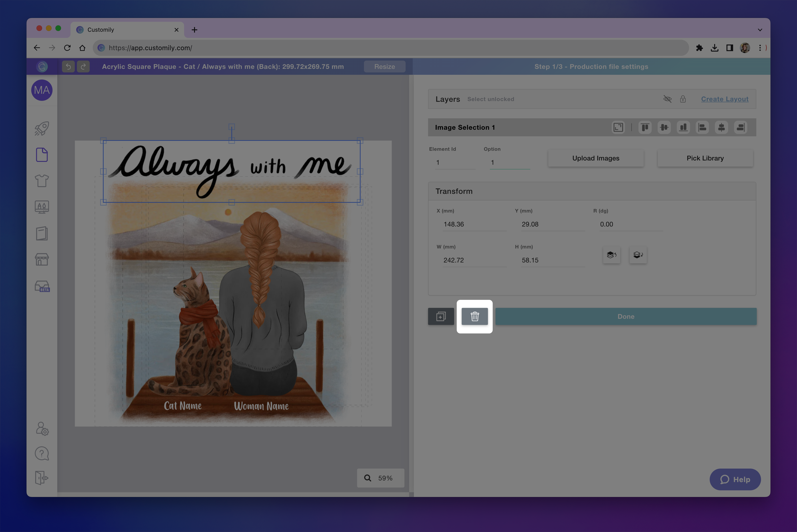This screenshot has height=532, width=797.
Task: Align selection to top edge
Action: [x=645, y=127]
